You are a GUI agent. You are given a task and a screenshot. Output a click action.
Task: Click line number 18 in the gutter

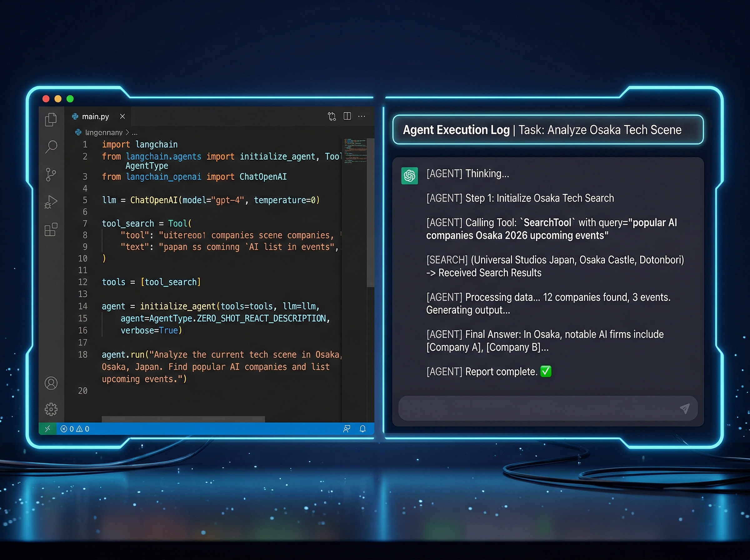[x=83, y=355]
